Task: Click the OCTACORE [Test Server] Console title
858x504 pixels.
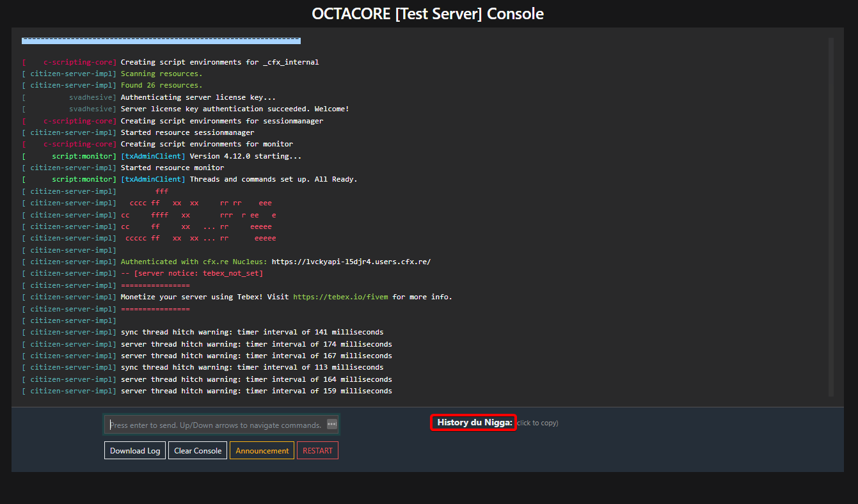Action: (x=428, y=13)
